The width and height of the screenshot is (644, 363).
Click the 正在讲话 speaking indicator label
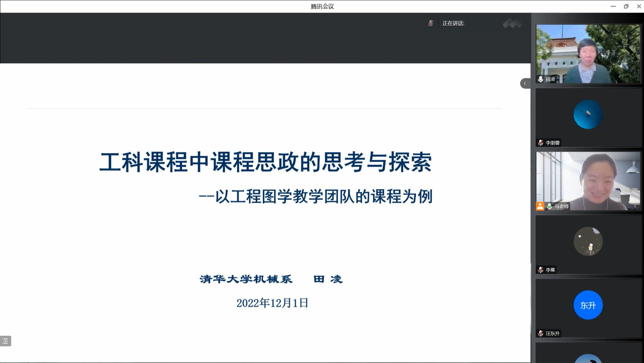(x=453, y=23)
